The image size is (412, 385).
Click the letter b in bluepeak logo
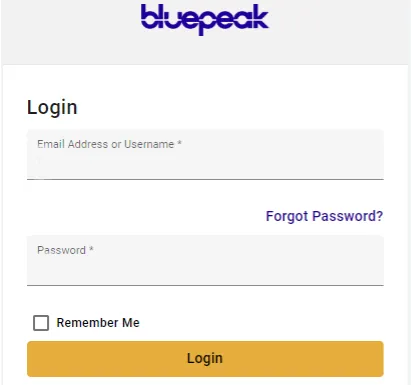(x=149, y=16)
